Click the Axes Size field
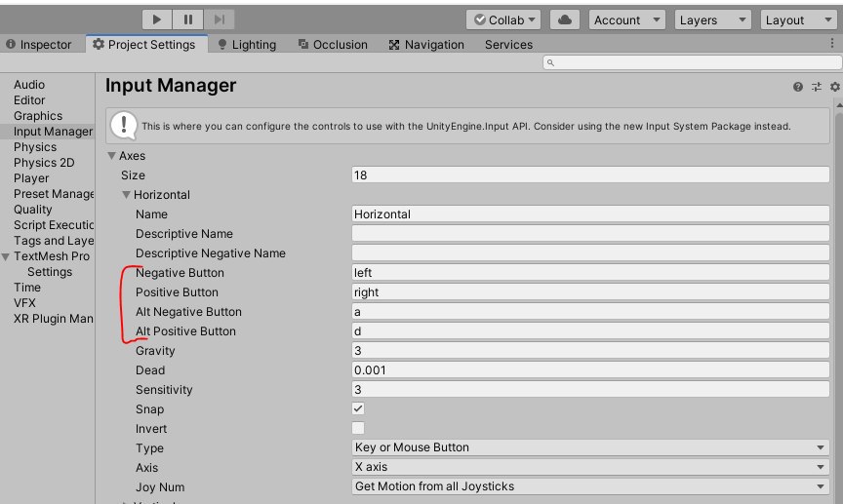Screen dimensions: 843x504 590,175
